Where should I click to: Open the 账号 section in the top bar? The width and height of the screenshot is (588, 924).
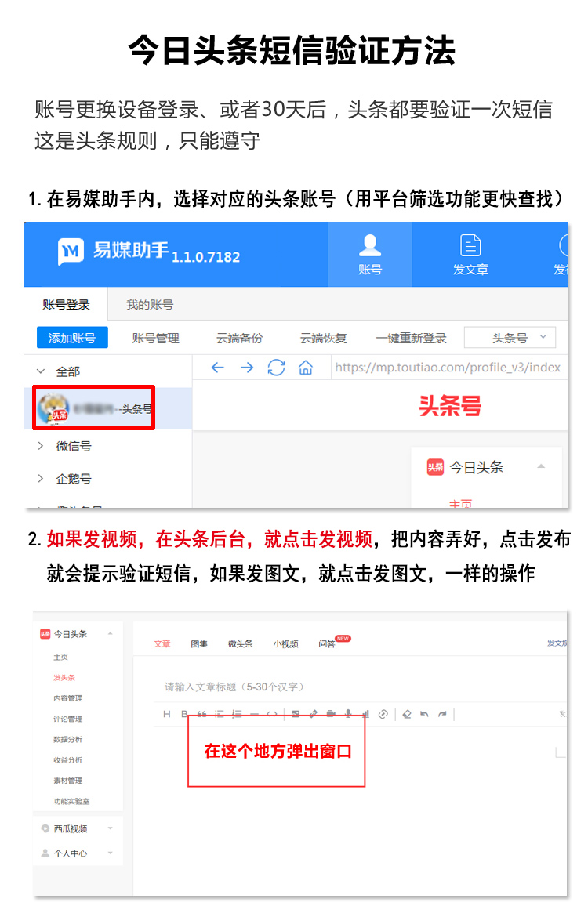(370, 255)
